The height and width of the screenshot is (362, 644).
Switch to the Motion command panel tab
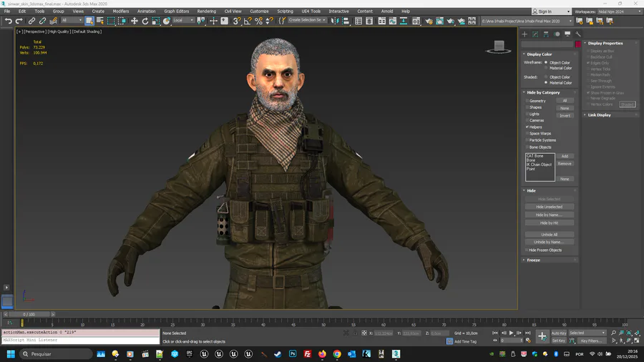click(557, 34)
